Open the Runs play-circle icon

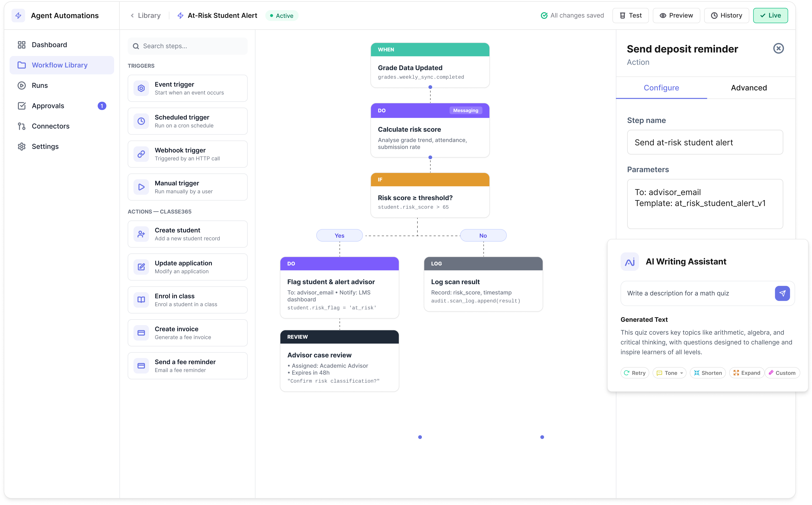pyautogui.click(x=22, y=85)
